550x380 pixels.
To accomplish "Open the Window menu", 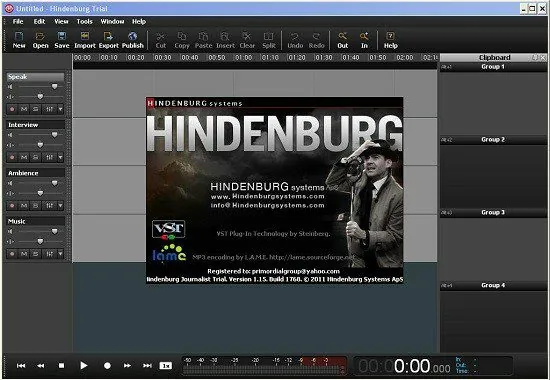I will tap(112, 21).
